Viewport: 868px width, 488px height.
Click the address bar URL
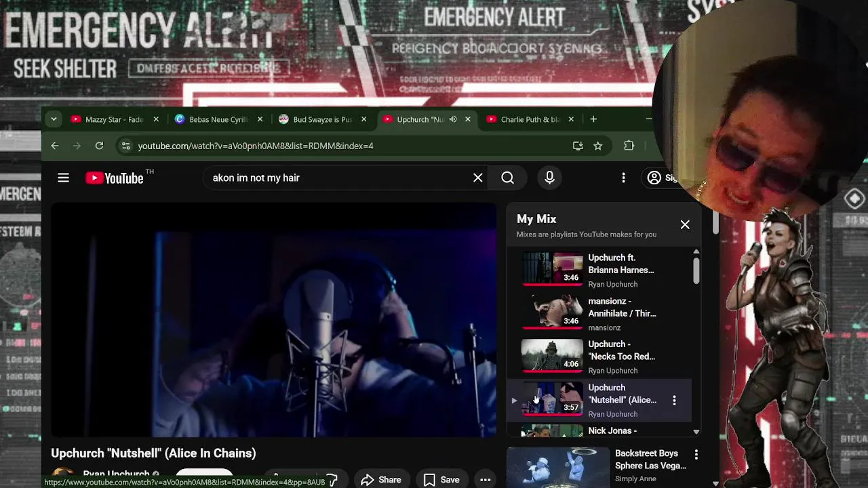(x=256, y=146)
